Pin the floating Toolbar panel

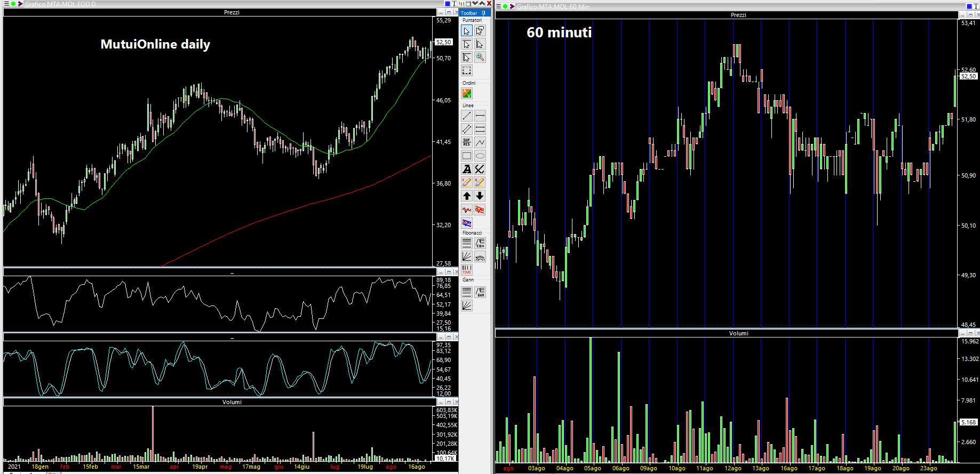tap(483, 13)
